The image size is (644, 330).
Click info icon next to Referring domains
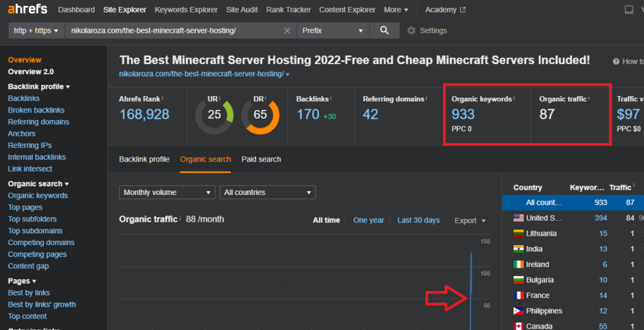click(x=426, y=98)
